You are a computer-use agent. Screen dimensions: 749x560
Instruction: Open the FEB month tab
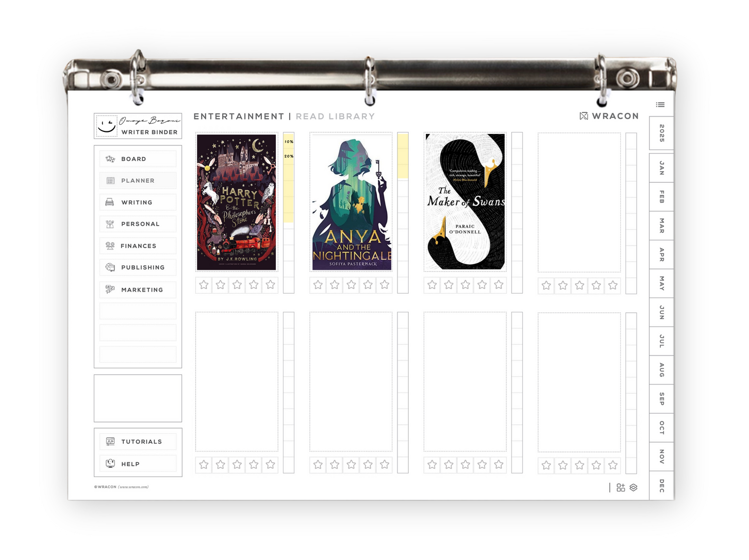pos(661,197)
